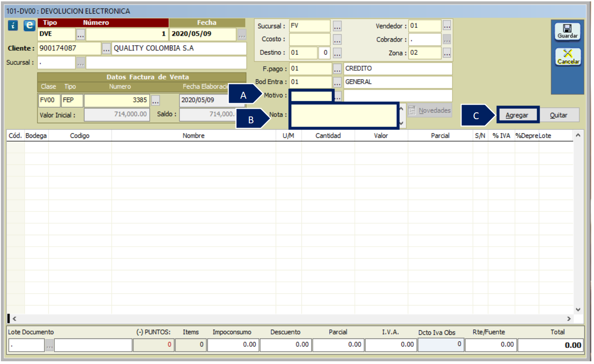This screenshot has height=364, width=594.
Task: Click the GENERAL warehouse description
Action: (x=398, y=82)
